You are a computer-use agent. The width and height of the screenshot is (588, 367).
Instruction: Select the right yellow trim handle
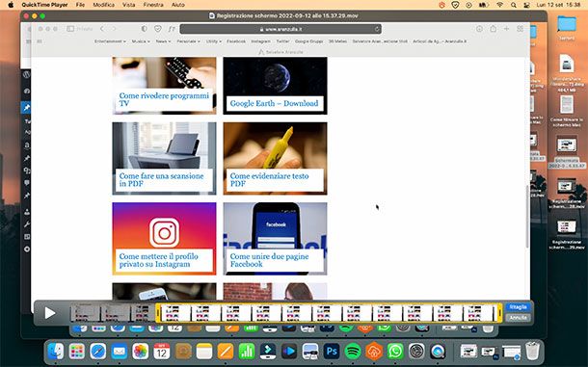pyautogui.click(x=499, y=313)
